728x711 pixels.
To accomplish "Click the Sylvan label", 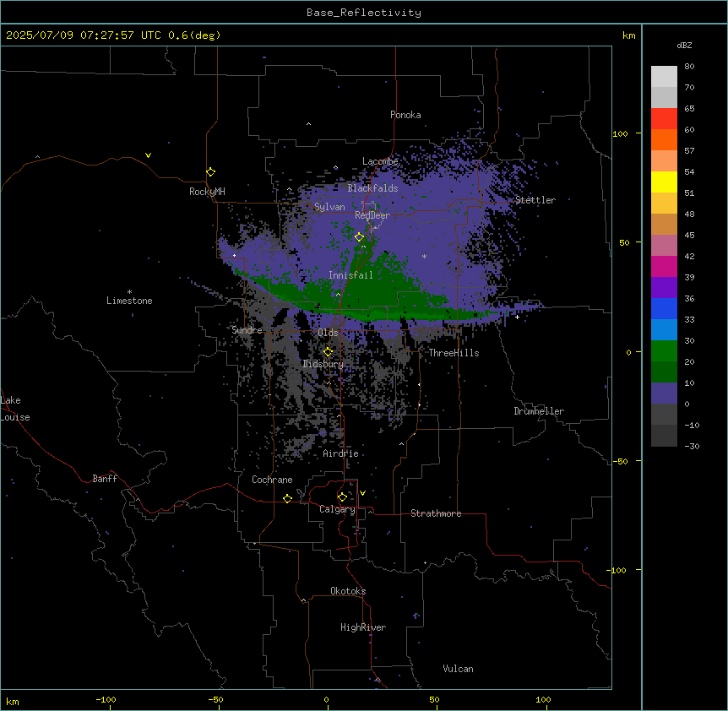I will (329, 207).
